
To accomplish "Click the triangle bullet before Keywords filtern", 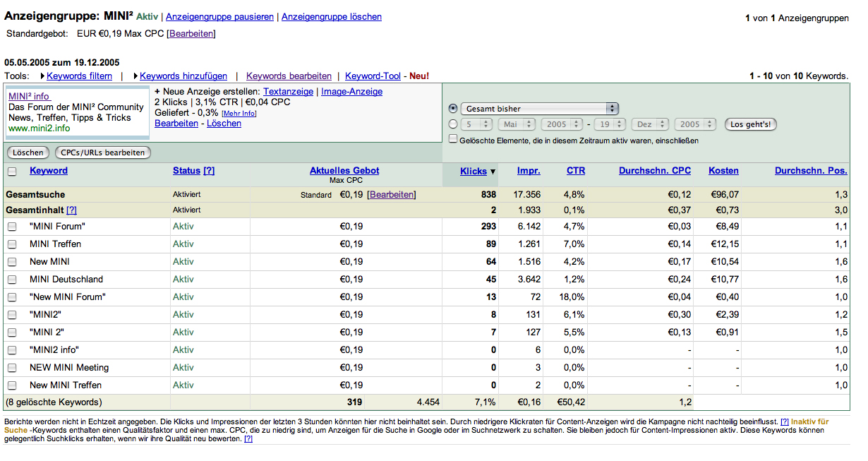I will pyautogui.click(x=42, y=76).
